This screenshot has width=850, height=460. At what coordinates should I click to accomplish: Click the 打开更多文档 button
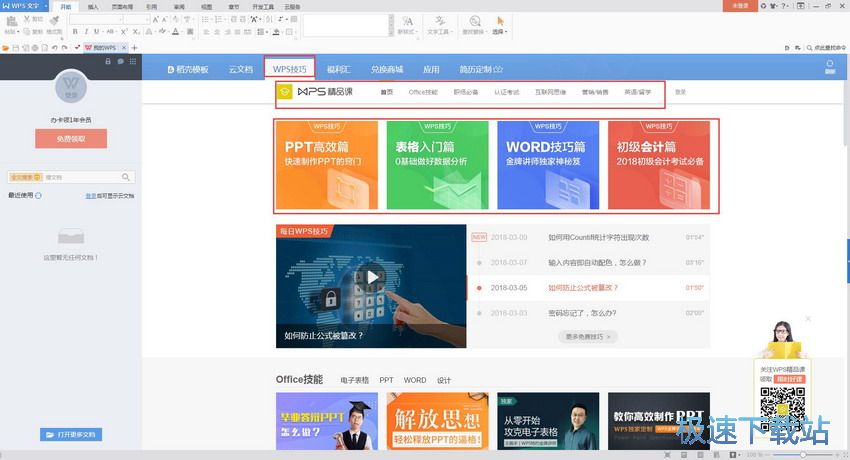[x=71, y=435]
